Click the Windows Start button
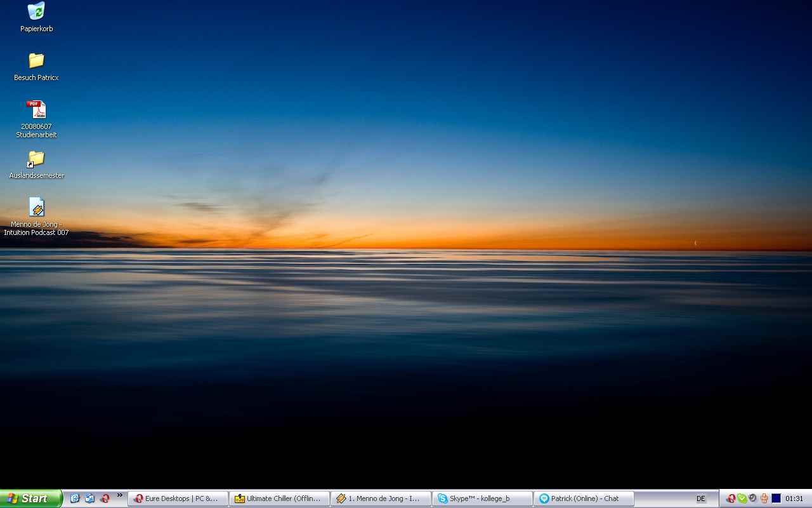Viewport: 812px width, 508px height. click(x=30, y=498)
